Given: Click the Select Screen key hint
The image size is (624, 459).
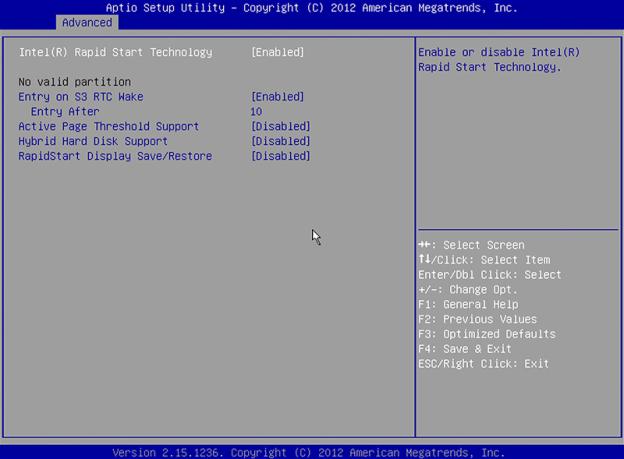Looking at the screenshot, I should [x=472, y=245].
